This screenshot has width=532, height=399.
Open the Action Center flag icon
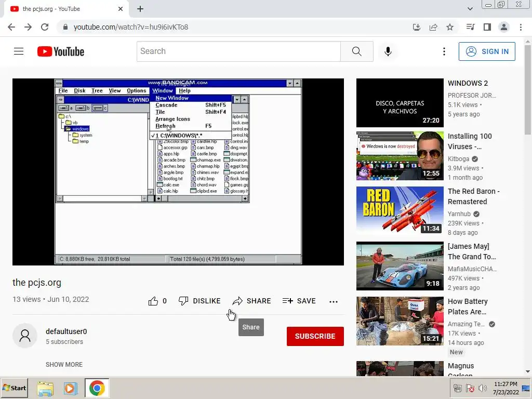[x=470, y=388]
